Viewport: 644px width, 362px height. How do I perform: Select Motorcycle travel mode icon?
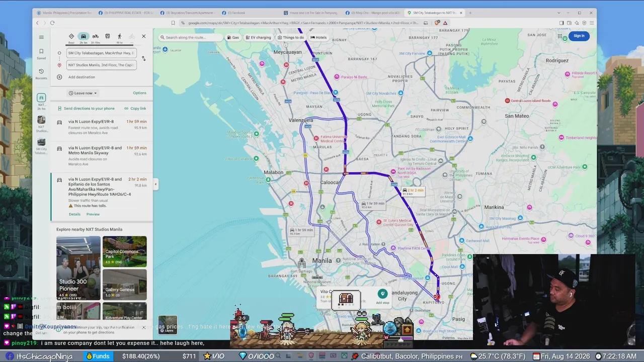95,36
